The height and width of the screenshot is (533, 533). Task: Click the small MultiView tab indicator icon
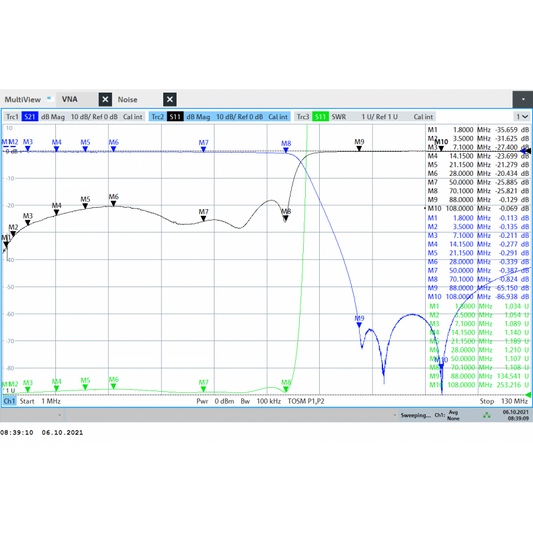click(x=50, y=98)
